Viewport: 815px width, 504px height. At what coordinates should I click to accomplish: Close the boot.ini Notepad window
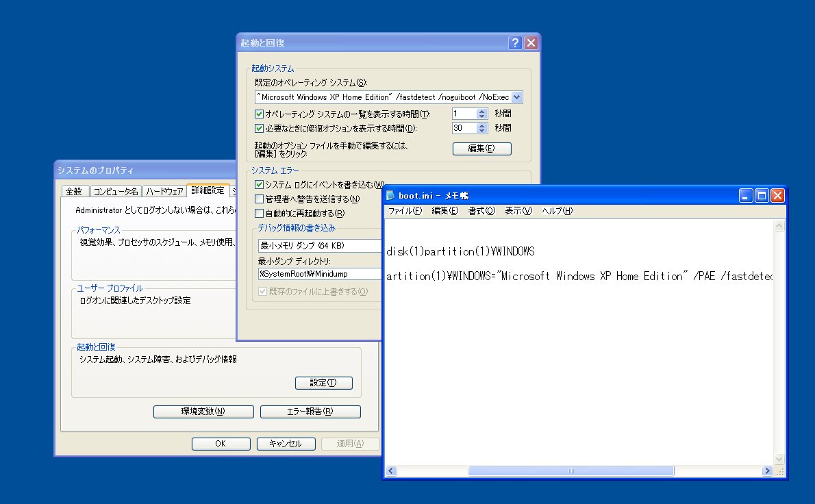point(777,195)
